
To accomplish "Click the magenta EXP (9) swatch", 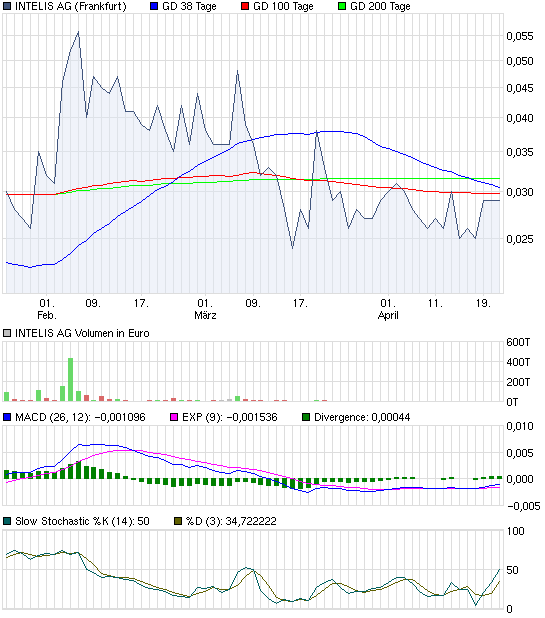I will (174, 417).
